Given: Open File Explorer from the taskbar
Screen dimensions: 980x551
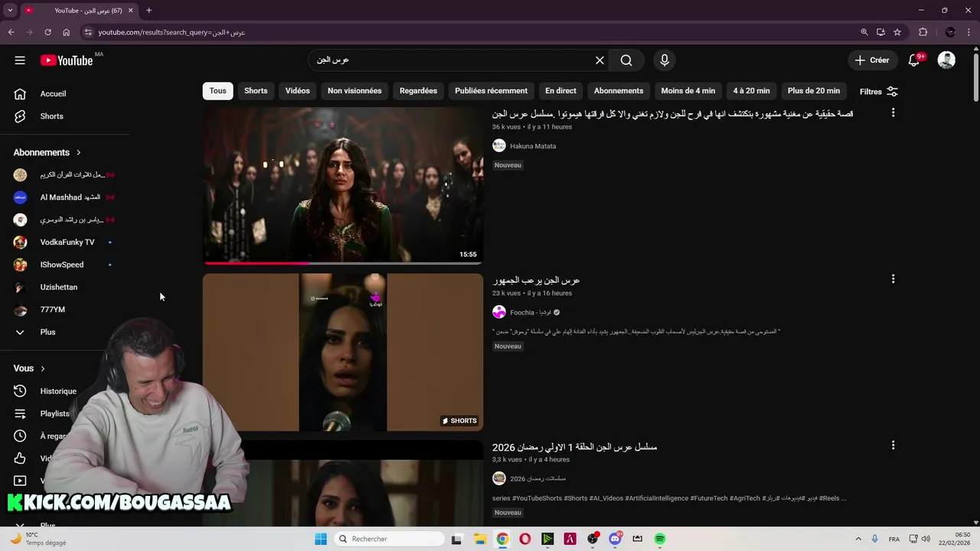Looking at the screenshot, I should coord(480,539).
